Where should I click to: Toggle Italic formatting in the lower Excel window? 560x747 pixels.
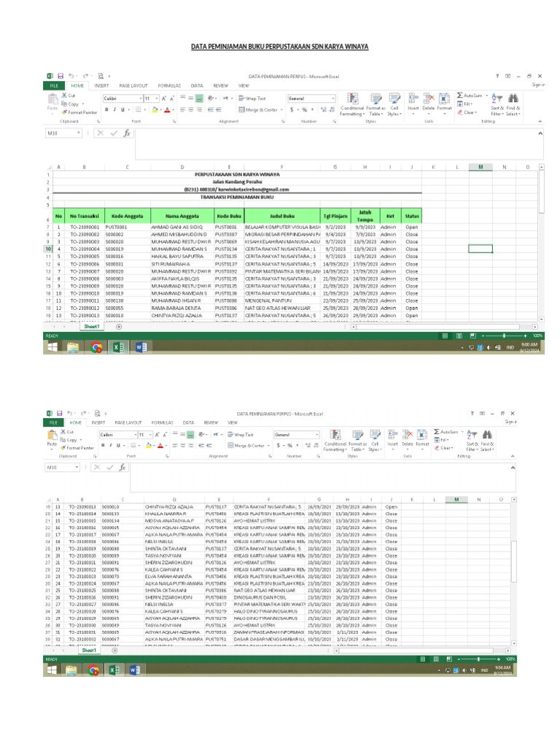[111, 445]
